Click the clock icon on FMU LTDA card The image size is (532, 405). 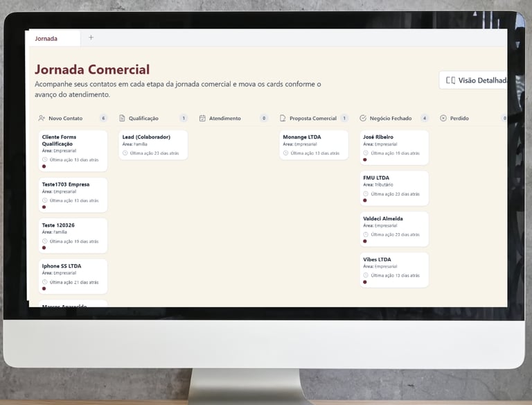click(x=366, y=193)
